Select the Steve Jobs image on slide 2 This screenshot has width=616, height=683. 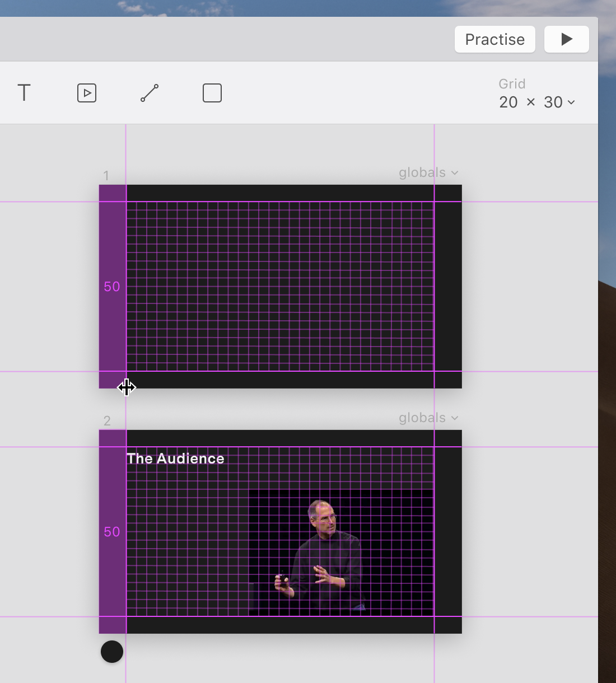coord(341,553)
